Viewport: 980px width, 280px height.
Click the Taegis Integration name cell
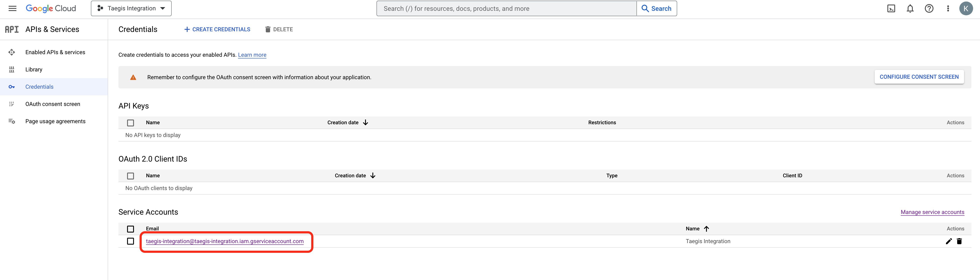coord(708,241)
